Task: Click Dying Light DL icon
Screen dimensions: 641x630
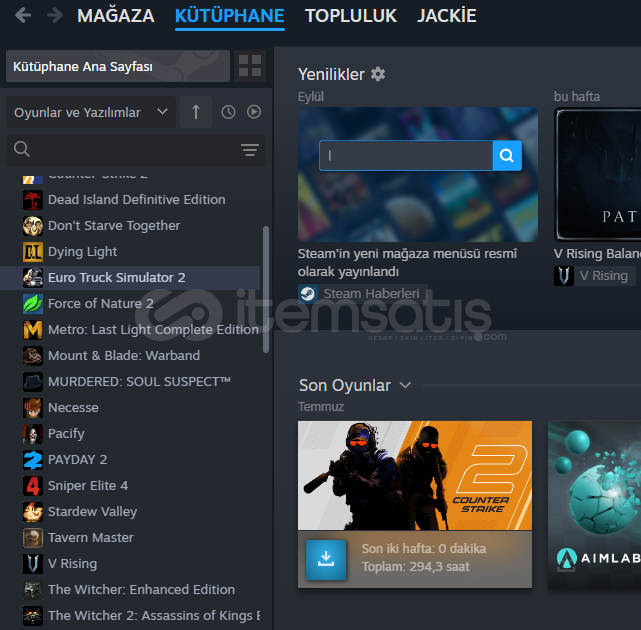Action: pos(33,252)
